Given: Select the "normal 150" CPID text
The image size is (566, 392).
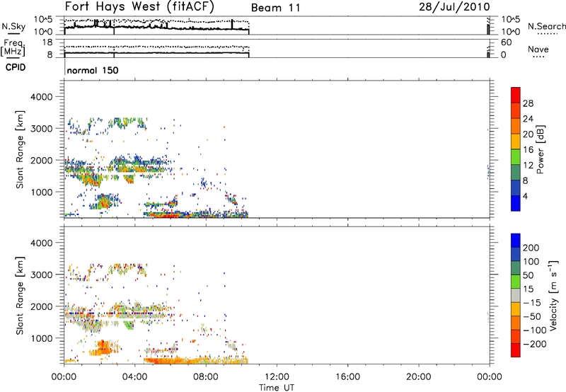Looking at the screenshot, I should tap(93, 70).
